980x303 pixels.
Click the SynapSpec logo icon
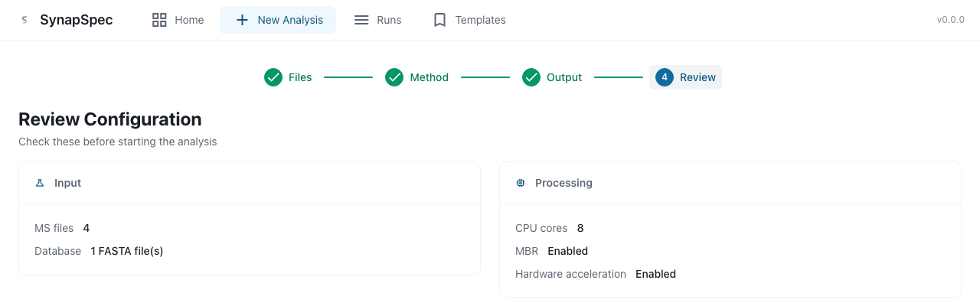pyautogui.click(x=24, y=20)
